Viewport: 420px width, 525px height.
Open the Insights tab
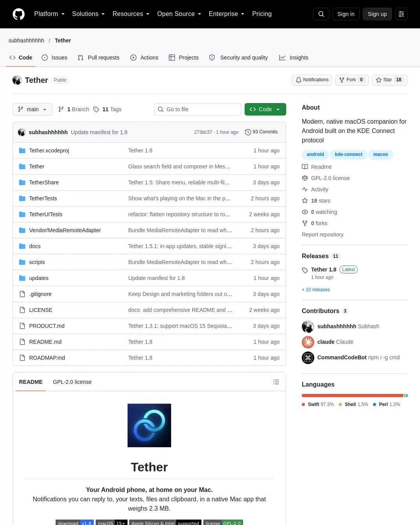point(294,58)
